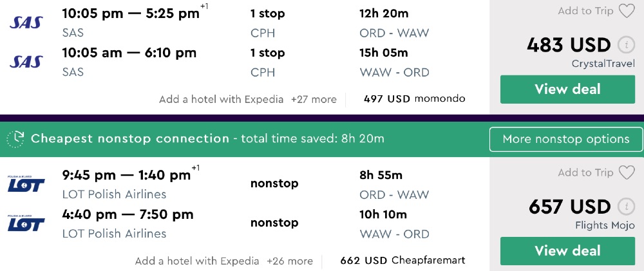Open More nonstop options

pos(565,139)
